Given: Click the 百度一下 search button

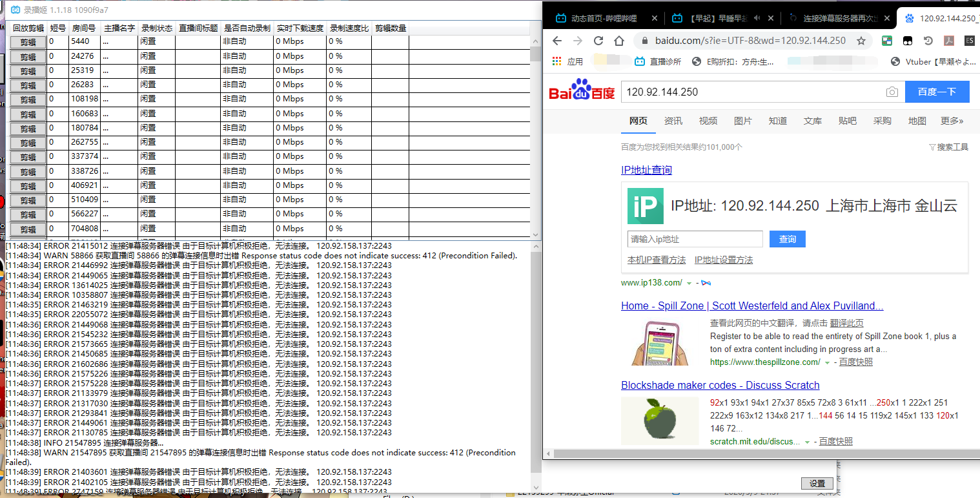Looking at the screenshot, I should pyautogui.click(x=937, y=92).
